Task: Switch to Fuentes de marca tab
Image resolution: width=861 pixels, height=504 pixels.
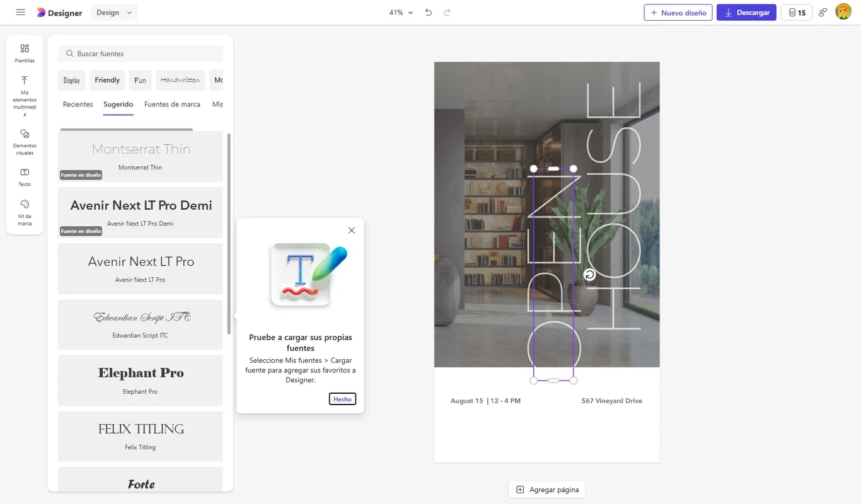Action: click(x=172, y=105)
